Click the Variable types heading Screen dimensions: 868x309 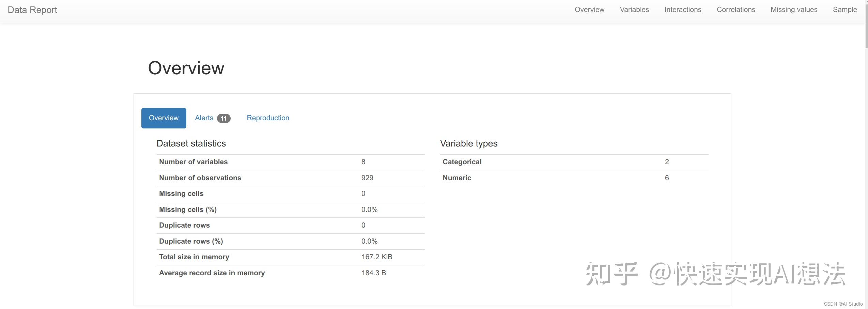point(468,143)
